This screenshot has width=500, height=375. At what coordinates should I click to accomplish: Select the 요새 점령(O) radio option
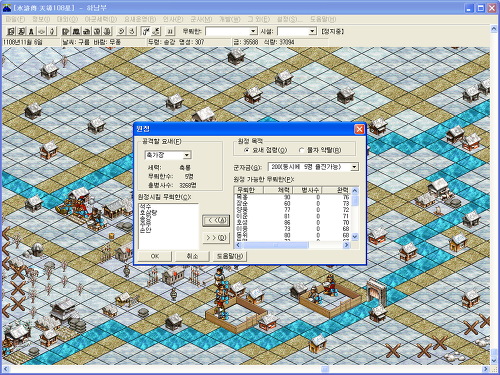(x=266, y=150)
